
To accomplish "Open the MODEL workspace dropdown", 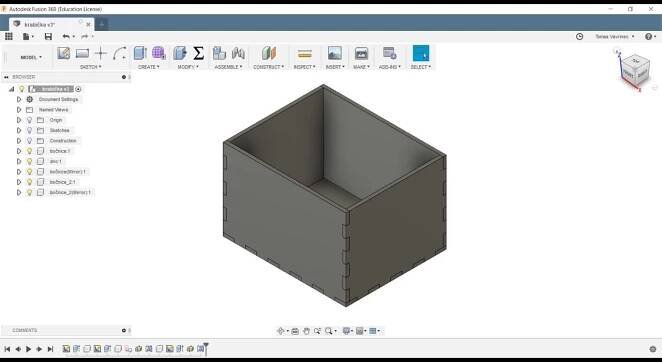I will tap(31, 57).
